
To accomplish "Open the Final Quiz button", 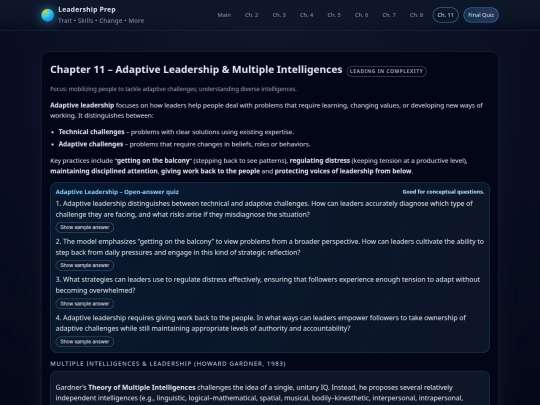I will tap(481, 15).
